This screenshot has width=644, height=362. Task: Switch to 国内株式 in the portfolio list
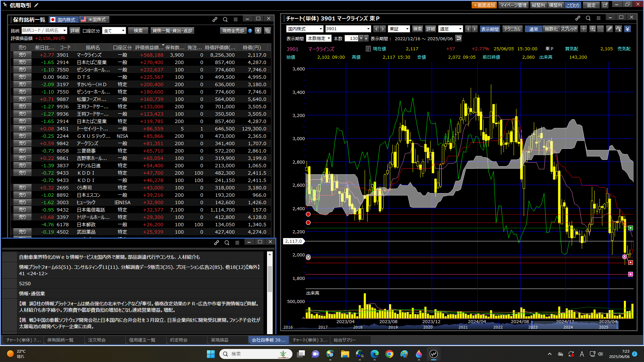pos(64,20)
